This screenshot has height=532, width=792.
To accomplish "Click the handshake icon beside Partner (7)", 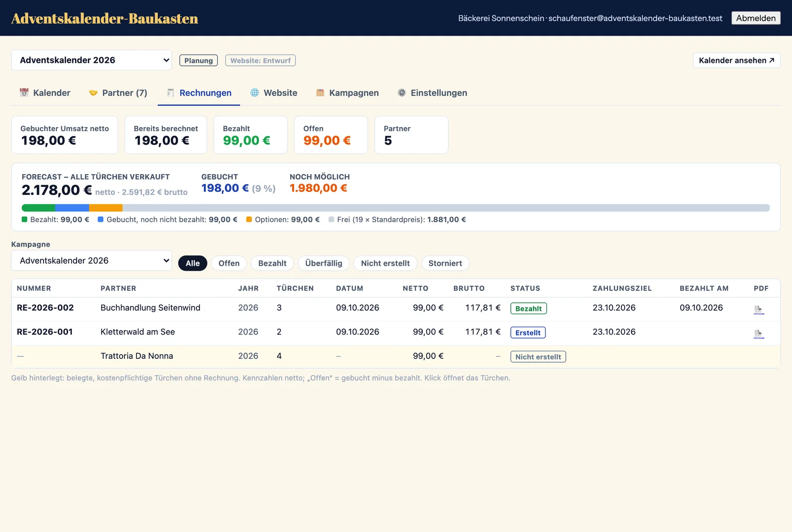I will point(93,93).
